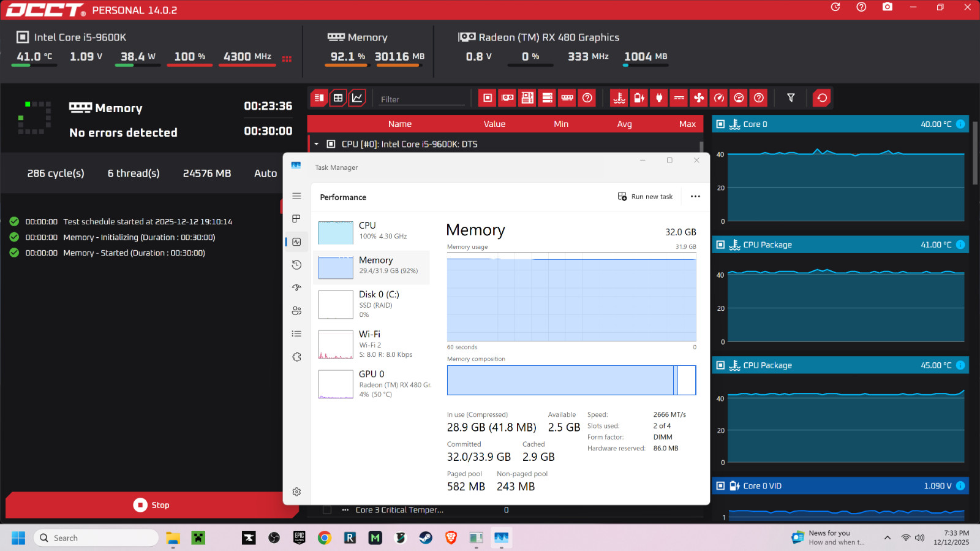Click Run new task button
The height and width of the screenshot is (551, 980).
pos(645,197)
